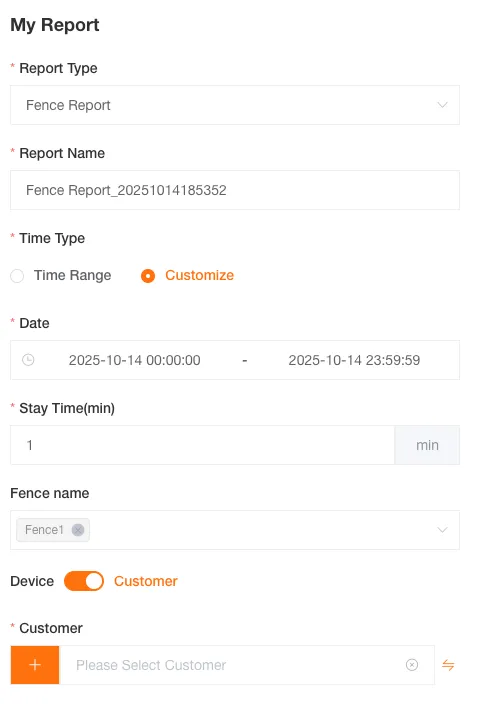496x711 pixels.
Task: Click the Fence name chevron arrow
Action: click(x=442, y=530)
